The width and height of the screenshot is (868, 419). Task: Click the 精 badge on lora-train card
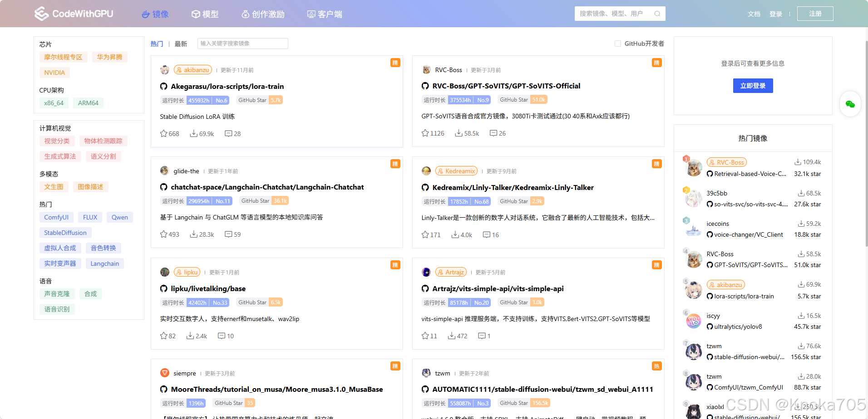point(395,63)
